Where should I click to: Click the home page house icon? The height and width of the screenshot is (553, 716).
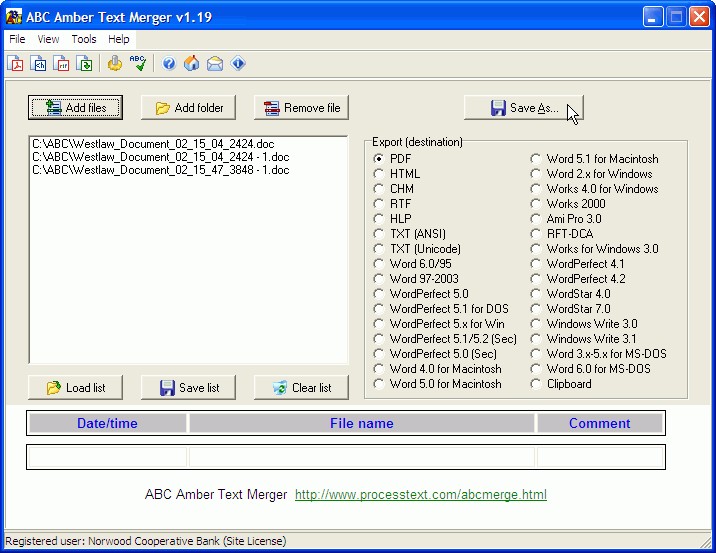pyautogui.click(x=191, y=64)
